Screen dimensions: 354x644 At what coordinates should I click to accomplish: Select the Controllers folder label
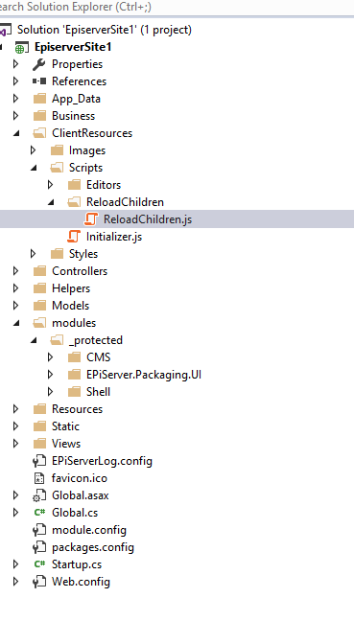80,271
